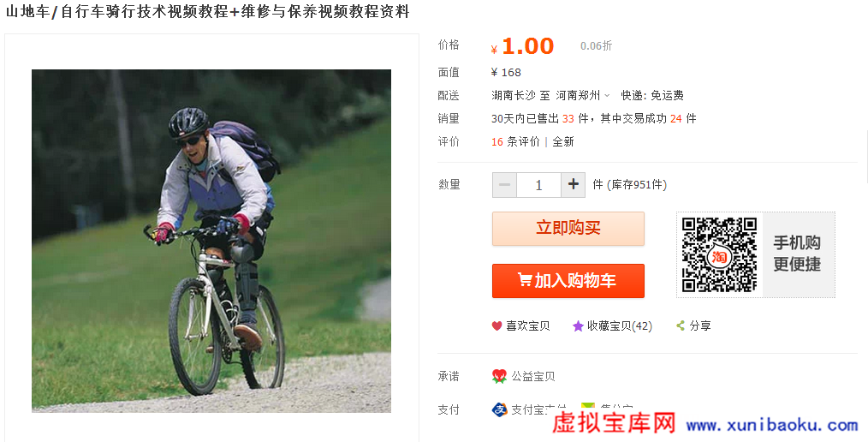Click the 24 件 successful transactions number
This screenshot has width=868, height=442.
[x=676, y=118]
